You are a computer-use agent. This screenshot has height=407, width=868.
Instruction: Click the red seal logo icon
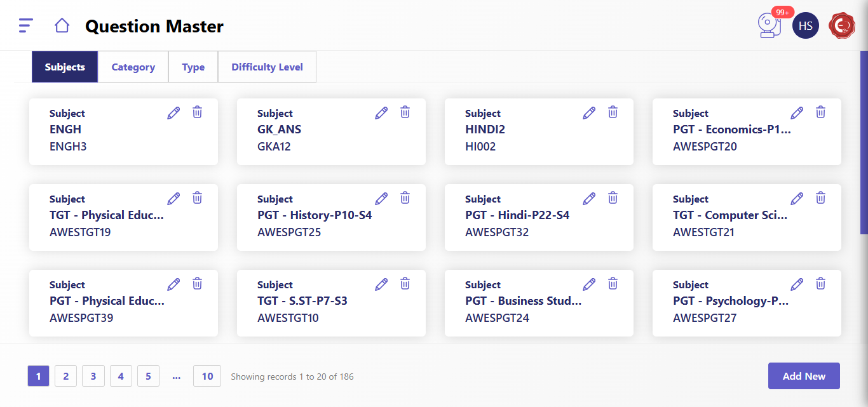click(842, 26)
